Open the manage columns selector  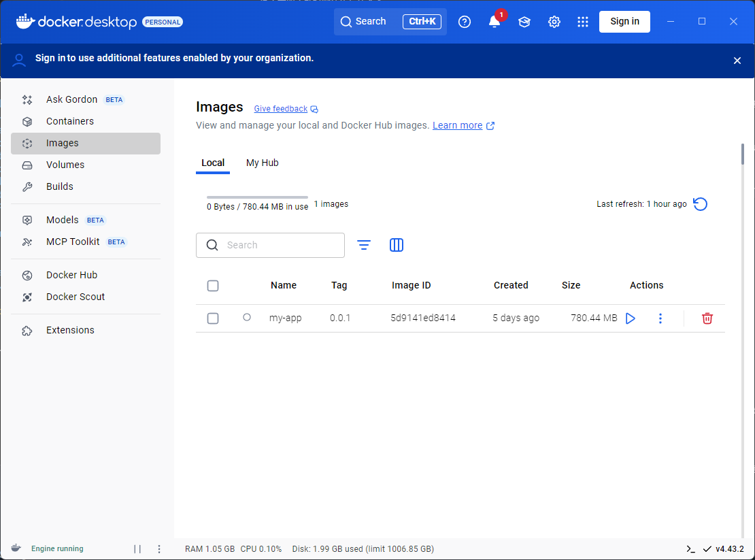pyautogui.click(x=397, y=245)
